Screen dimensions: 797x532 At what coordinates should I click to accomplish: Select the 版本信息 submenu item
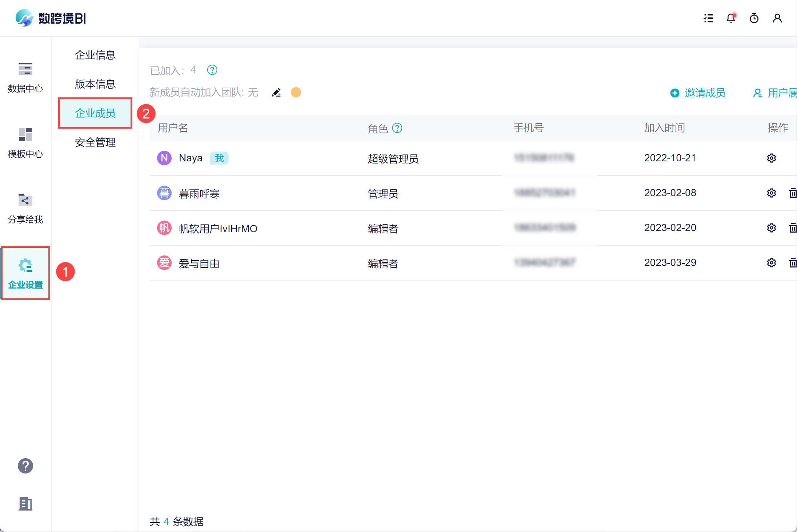pos(95,84)
